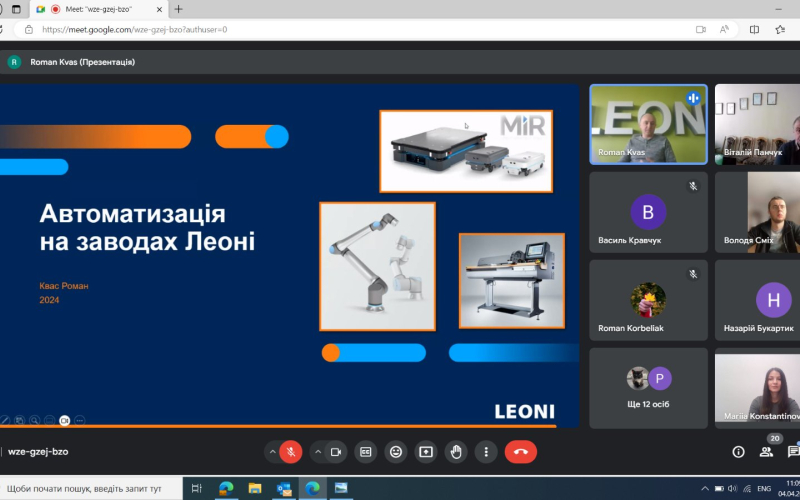Open the chat with everyone panel

click(x=793, y=452)
